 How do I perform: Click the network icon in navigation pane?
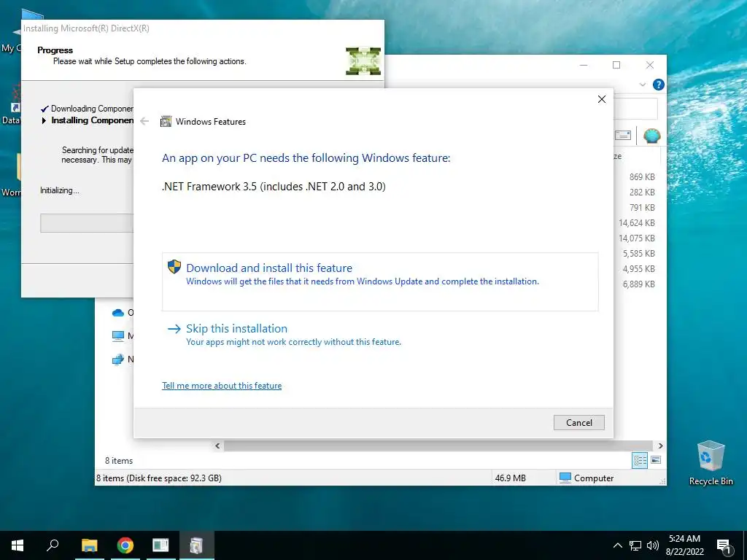click(117, 359)
